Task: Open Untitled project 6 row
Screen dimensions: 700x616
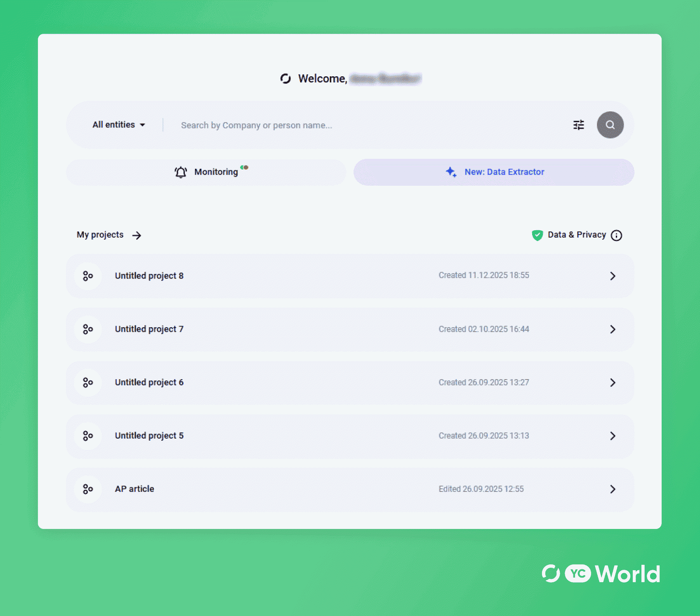Action: [x=351, y=382]
